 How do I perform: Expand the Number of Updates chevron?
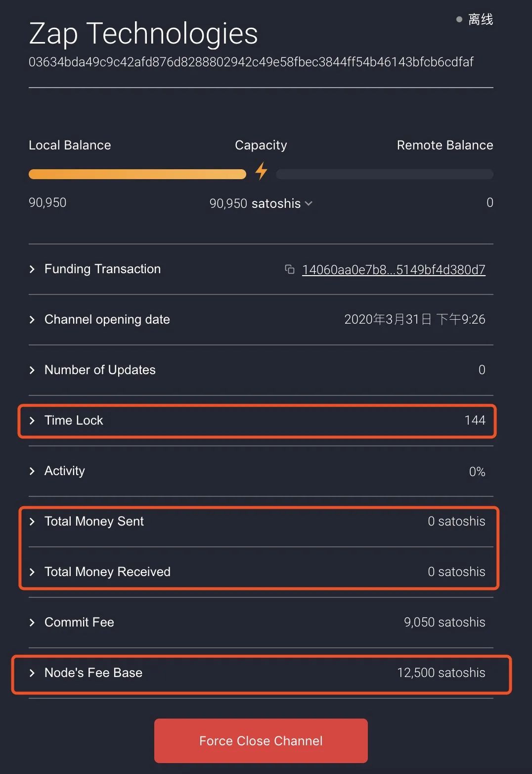32,370
